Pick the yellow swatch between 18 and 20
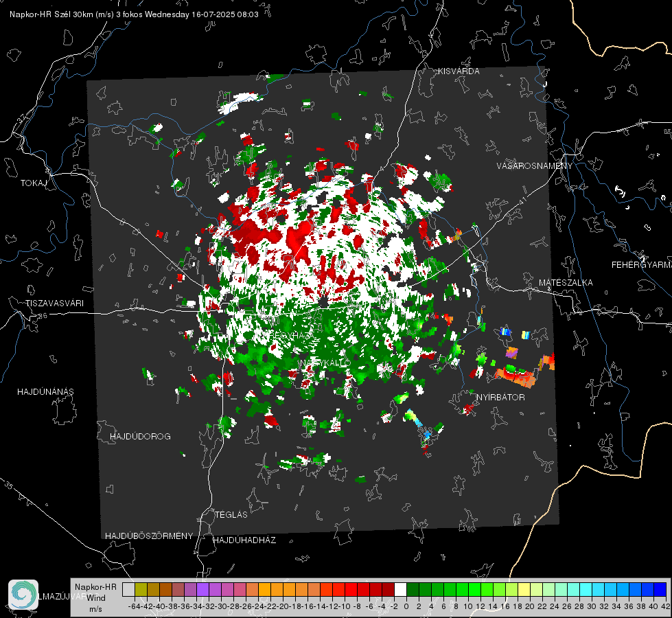 click(x=524, y=589)
